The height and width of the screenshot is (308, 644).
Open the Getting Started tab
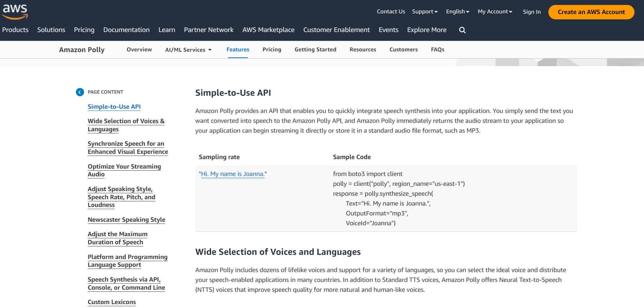click(x=315, y=50)
